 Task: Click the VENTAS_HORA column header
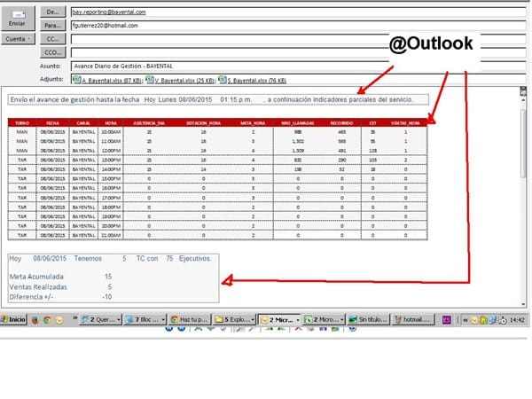click(405, 123)
